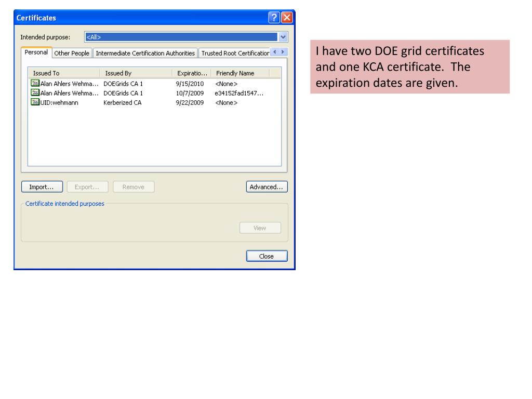Viewport: 532px width, 399px height.
Task: Click friendly name e34152fad1547…
Action: [239, 94]
